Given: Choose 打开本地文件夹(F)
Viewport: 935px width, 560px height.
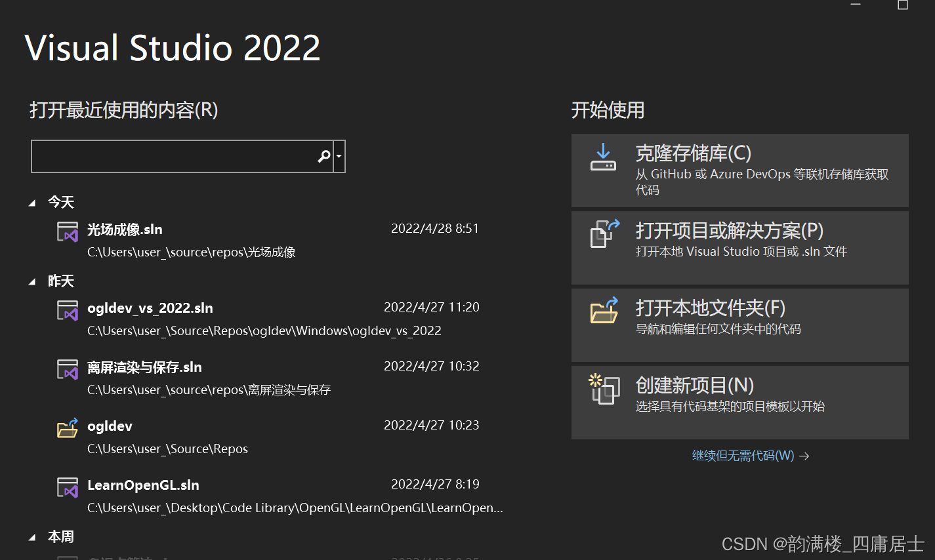Looking at the screenshot, I should click(740, 325).
